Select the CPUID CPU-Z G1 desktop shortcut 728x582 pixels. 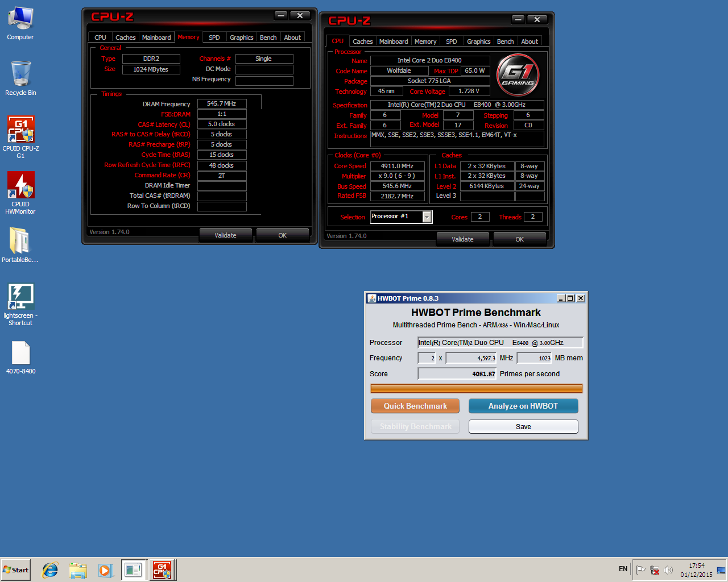[x=20, y=137]
